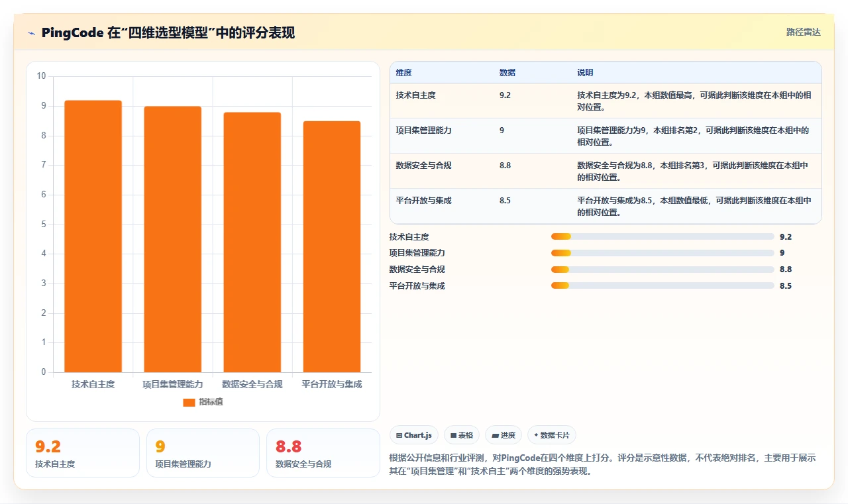Select the 数据卡片 tag button

(x=552, y=435)
